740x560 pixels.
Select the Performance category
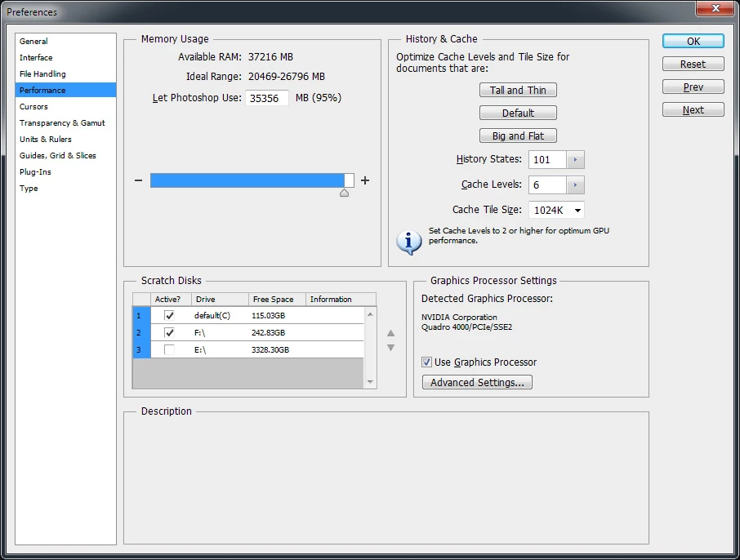pos(65,90)
